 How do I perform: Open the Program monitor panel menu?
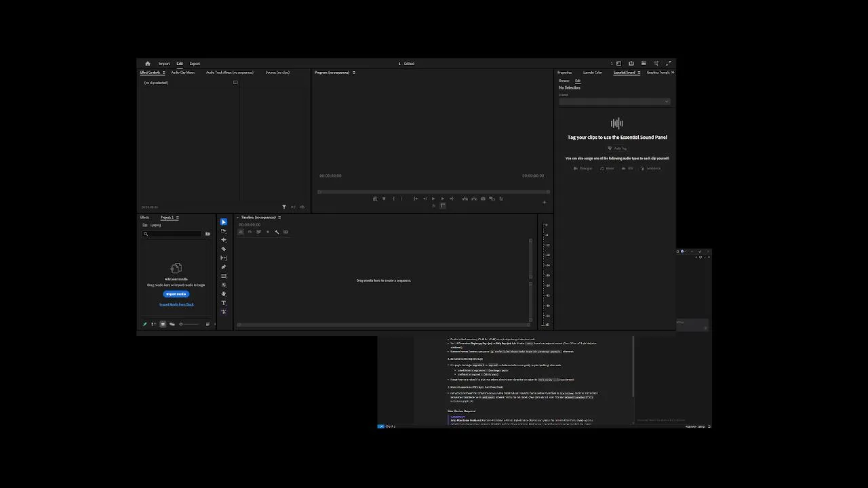(353, 73)
